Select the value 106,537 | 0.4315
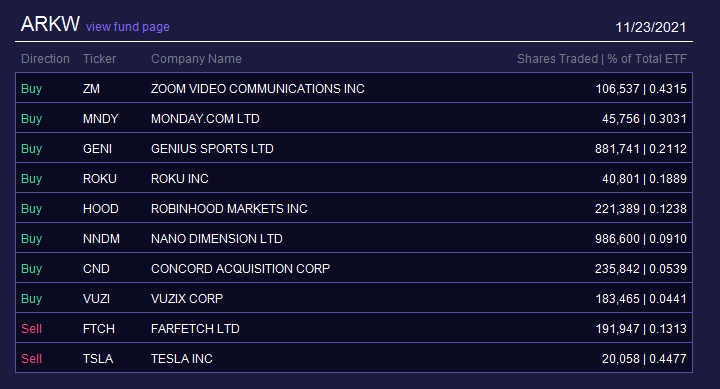The width and height of the screenshot is (720, 389). (x=641, y=89)
